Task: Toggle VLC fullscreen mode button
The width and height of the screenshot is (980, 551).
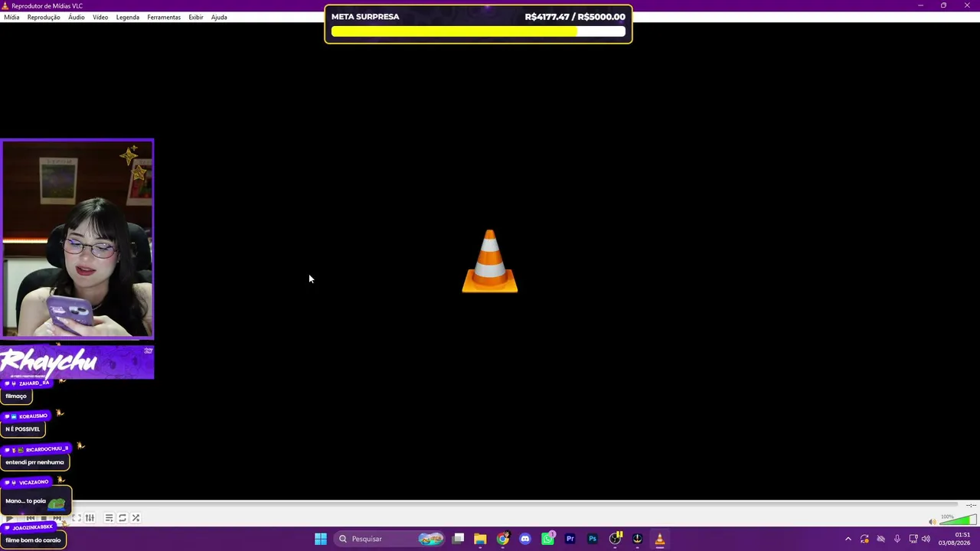Action: pyautogui.click(x=77, y=518)
